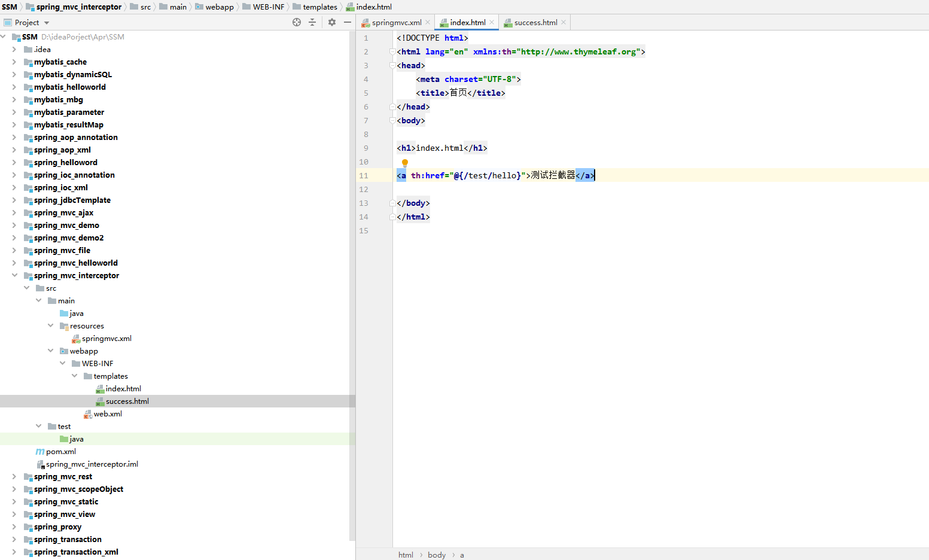Click the green test java folder icon
Viewport: 929px width, 560px height.
[x=64, y=439]
